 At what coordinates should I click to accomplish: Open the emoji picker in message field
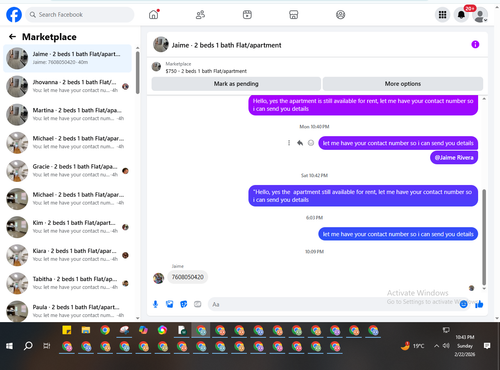tap(463, 304)
